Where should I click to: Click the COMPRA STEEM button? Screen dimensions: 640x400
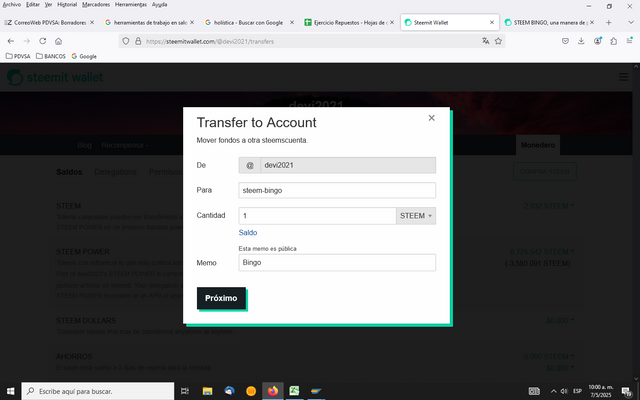pyautogui.click(x=544, y=172)
